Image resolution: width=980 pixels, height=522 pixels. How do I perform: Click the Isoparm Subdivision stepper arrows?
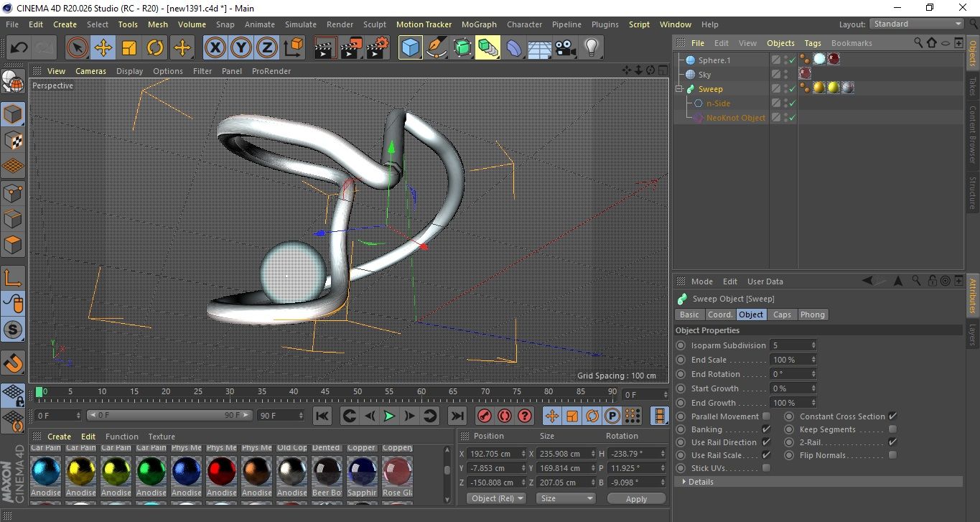pyautogui.click(x=813, y=345)
